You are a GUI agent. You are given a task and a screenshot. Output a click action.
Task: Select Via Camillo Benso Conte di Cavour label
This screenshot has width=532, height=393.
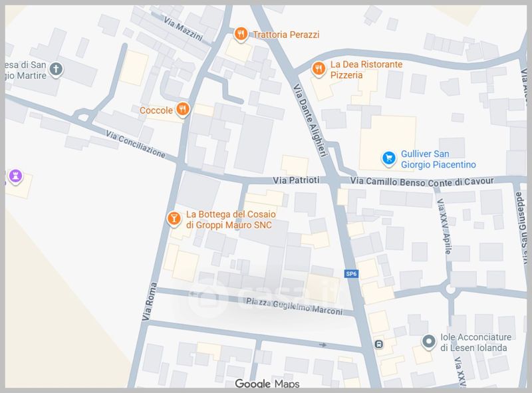[422, 182]
